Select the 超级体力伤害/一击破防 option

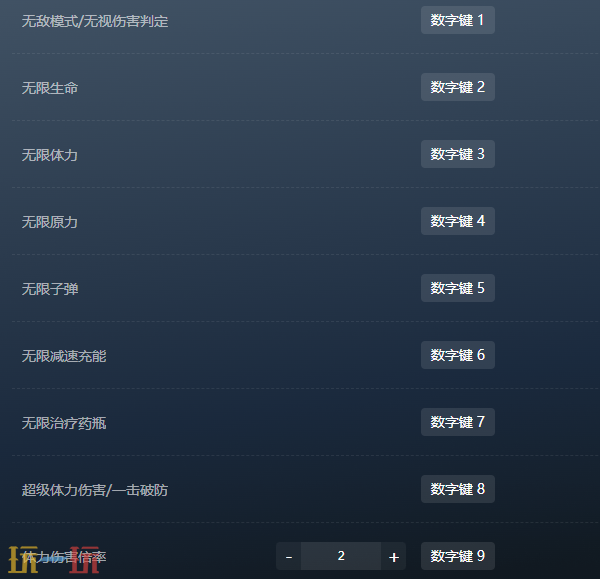95,490
